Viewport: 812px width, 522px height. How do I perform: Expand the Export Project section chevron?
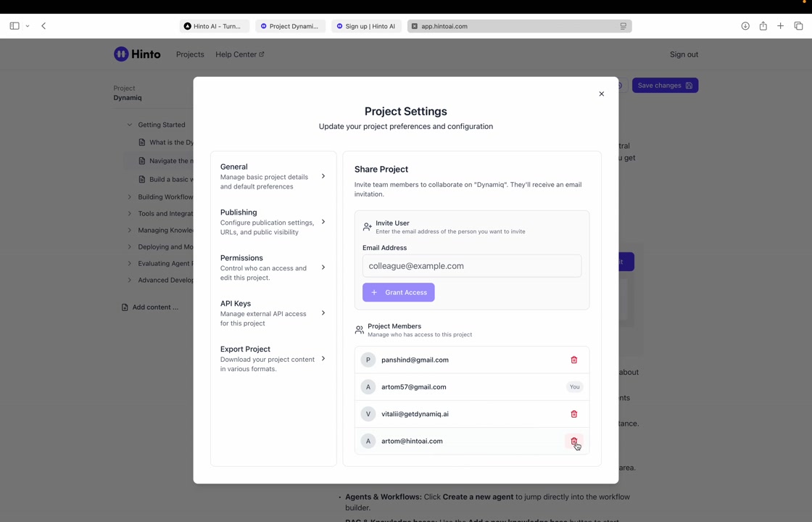point(323,359)
